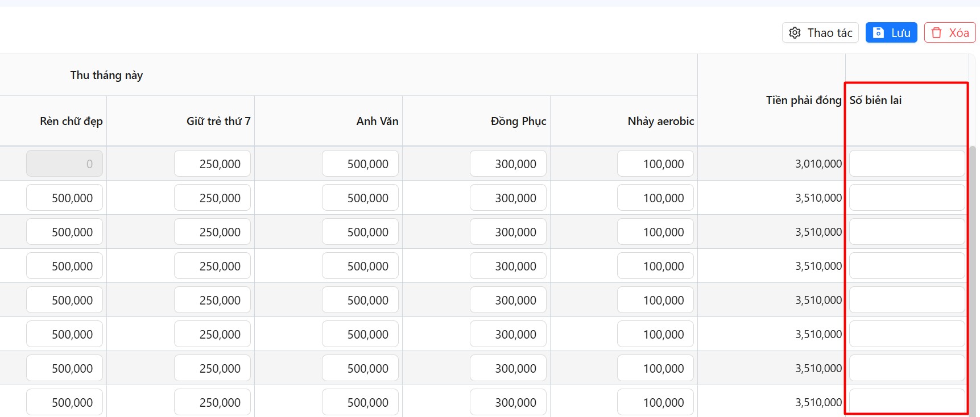This screenshot has height=417, width=980.
Task: Click the gear icon in Thao tác button
Action: tap(795, 33)
